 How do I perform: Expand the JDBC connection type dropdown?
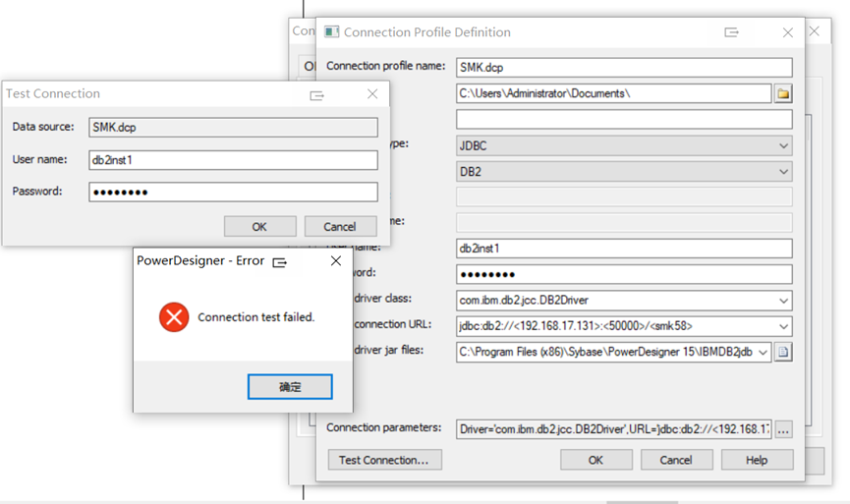point(783,145)
